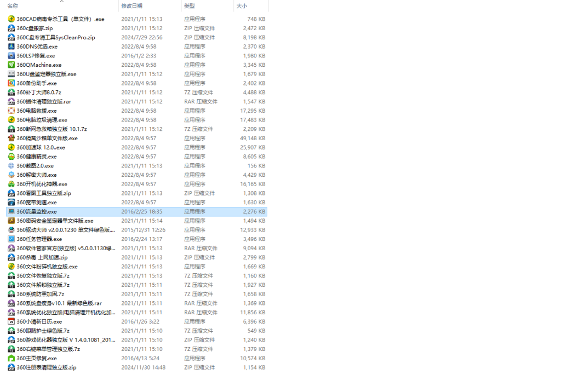Sort files by the 名称 column header
Image resolution: width=561 pixels, height=392 pixels.
coord(13,6)
